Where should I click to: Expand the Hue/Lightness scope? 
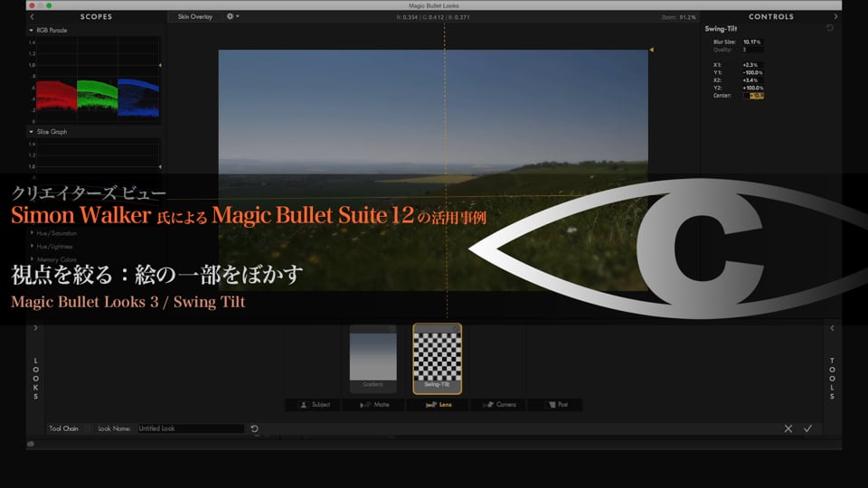[x=32, y=246]
